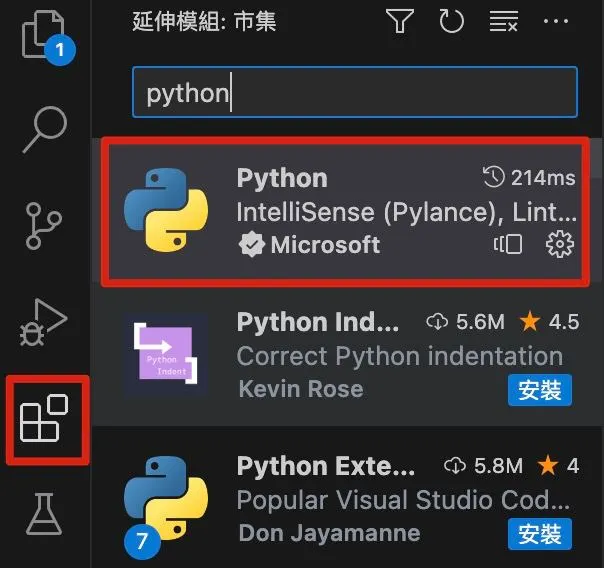This screenshot has width=604, height=568.
Task: Open the extensions more actions menu
Action: [555, 20]
